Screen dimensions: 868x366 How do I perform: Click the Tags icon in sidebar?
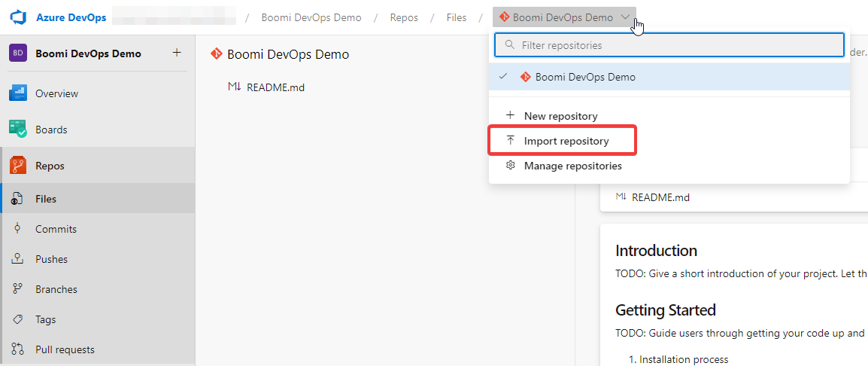click(18, 319)
